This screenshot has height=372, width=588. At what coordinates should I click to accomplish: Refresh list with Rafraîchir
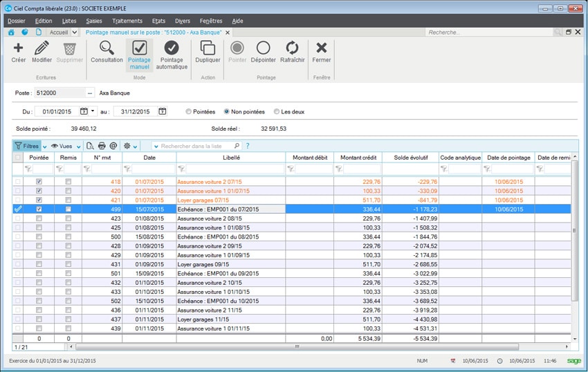292,48
